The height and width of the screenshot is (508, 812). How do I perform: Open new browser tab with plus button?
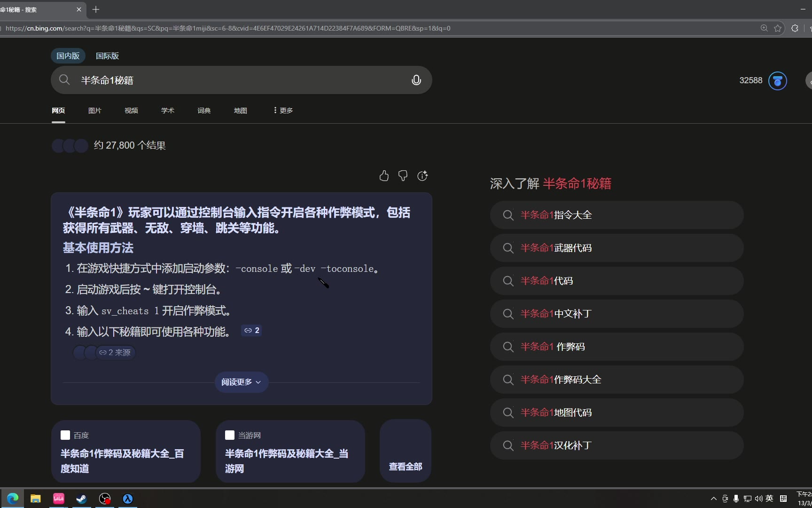point(96,9)
